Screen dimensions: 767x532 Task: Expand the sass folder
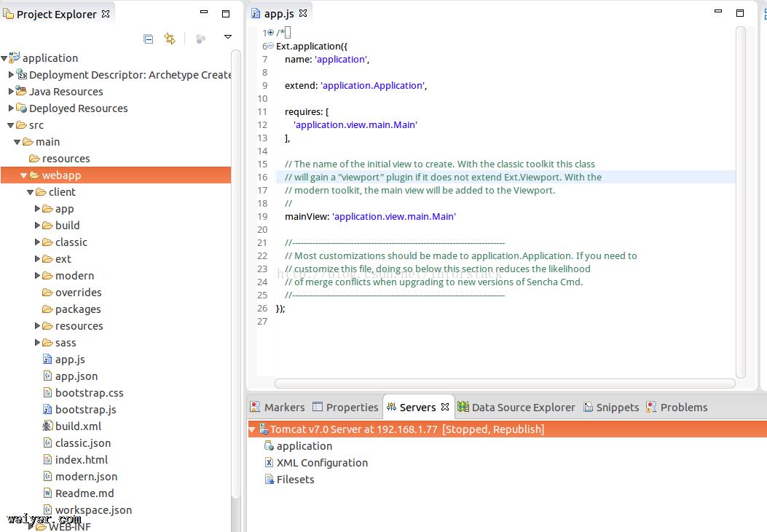click(38, 343)
